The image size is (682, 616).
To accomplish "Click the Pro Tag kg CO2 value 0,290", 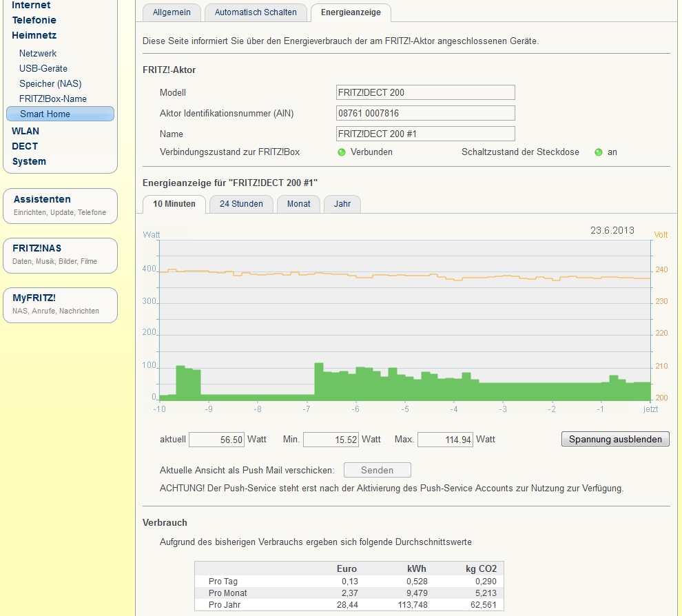I will 486,581.
